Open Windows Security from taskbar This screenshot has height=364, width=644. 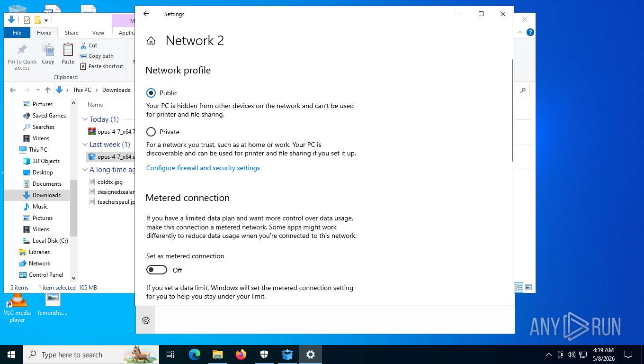coord(264,355)
